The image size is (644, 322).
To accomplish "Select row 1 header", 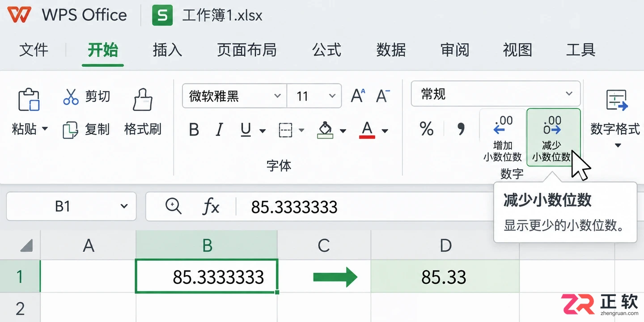I will click(20, 276).
